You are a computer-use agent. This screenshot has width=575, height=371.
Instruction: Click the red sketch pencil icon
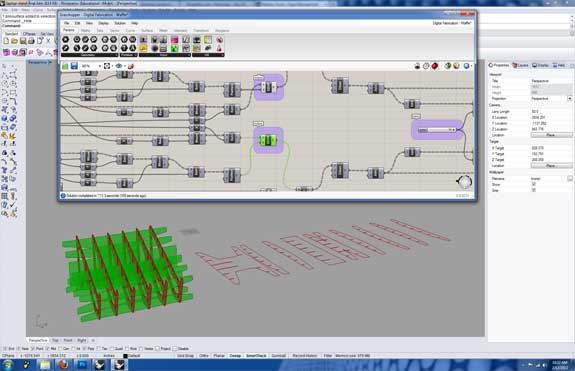pos(131,66)
